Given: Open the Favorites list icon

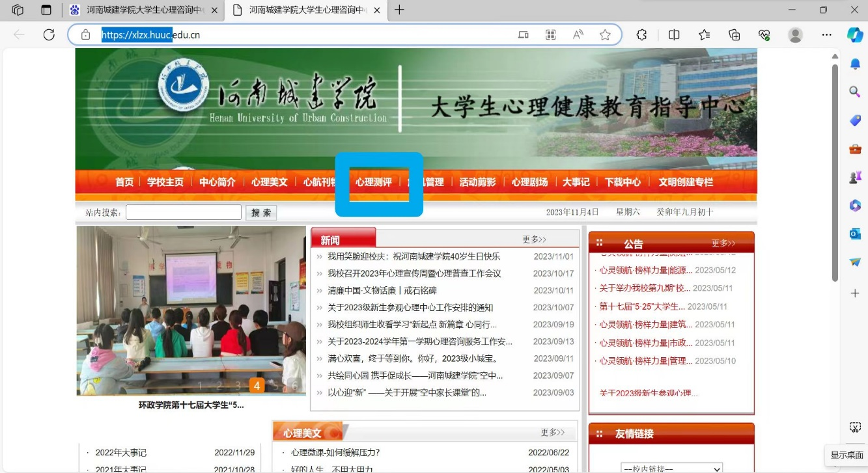Looking at the screenshot, I should [x=705, y=35].
